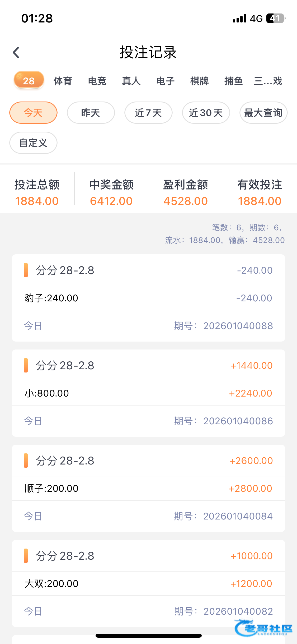This screenshot has width=297, height=644.
Task: Open the 顺子:200.00 bet record
Action: (148, 488)
